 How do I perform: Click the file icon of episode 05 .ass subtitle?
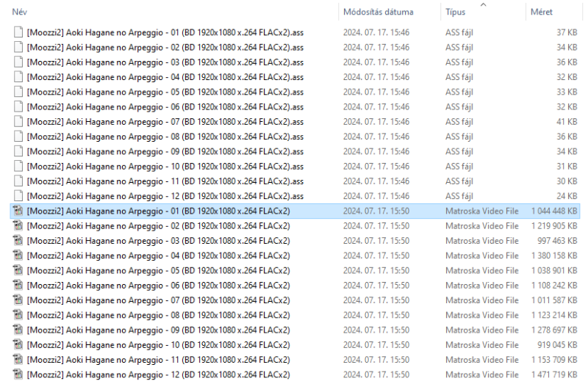coord(18,92)
